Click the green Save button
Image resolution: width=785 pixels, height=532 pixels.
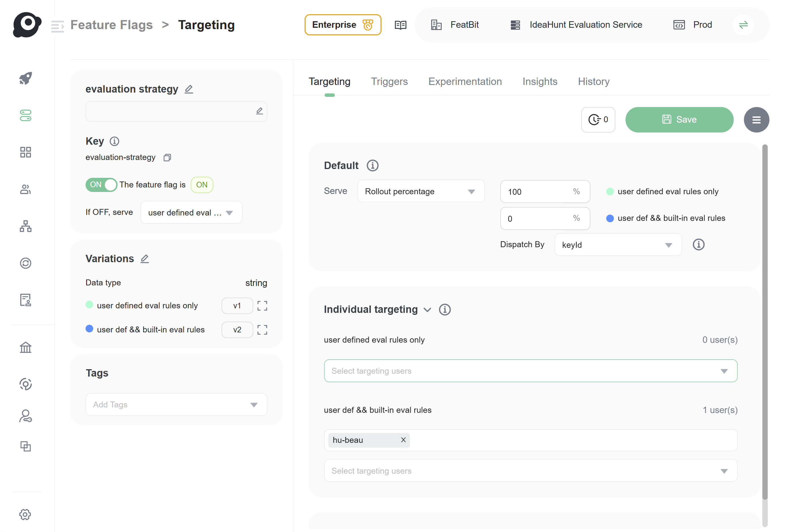(x=679, y=120)
